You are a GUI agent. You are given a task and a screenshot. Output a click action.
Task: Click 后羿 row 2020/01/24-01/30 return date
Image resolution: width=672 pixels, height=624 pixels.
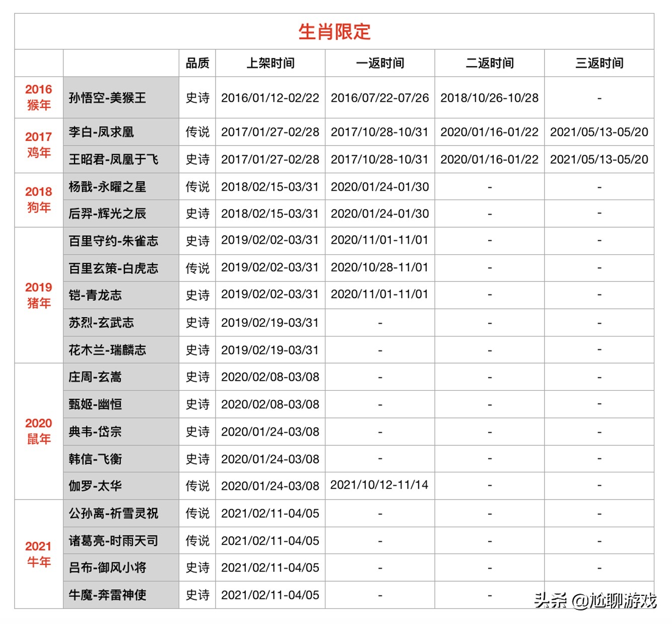pyautogui.click(x=380, y=214)
